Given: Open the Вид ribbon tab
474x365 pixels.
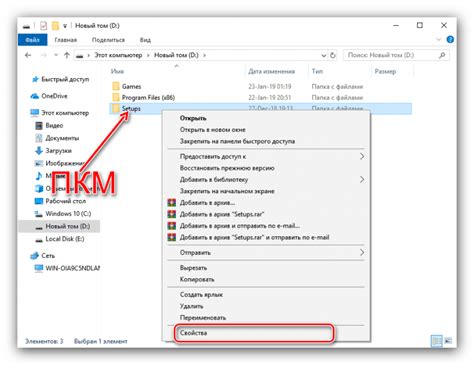Looking at the screenshot, I should click(145, 40).
